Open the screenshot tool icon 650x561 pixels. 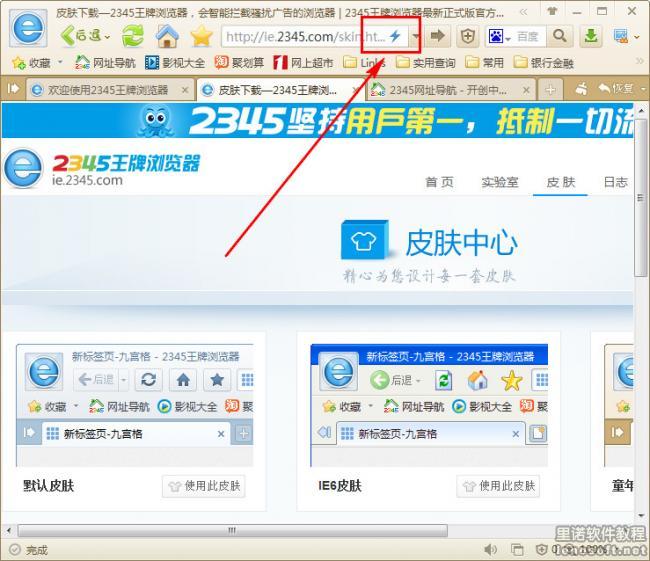click(x=621, y=36)
